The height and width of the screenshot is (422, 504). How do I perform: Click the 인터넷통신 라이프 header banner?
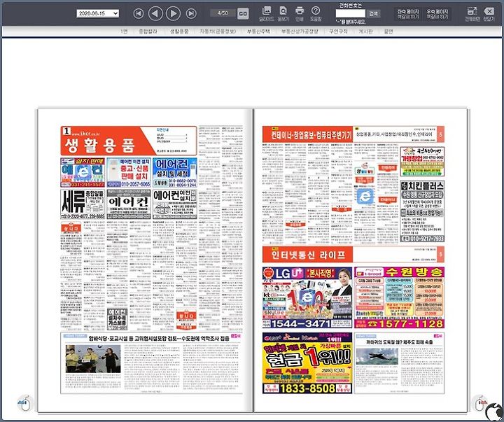(x=307, y=255)
